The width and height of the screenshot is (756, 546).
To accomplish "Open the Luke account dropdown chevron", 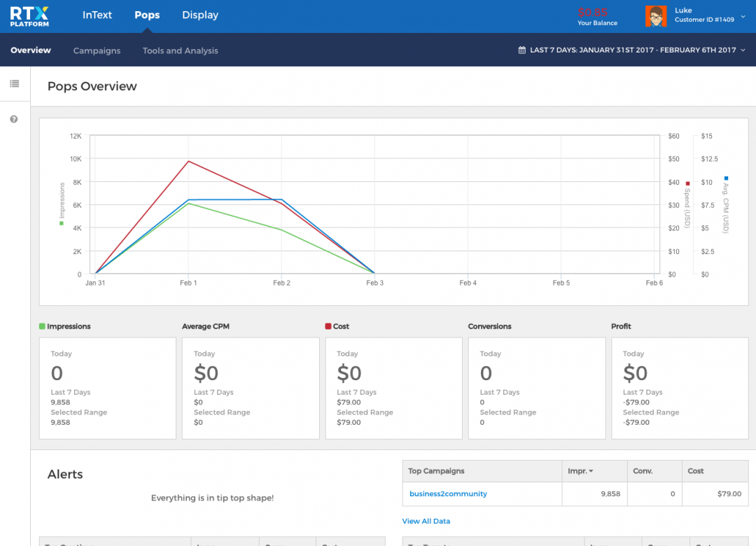I will click(x=743, y=17).
